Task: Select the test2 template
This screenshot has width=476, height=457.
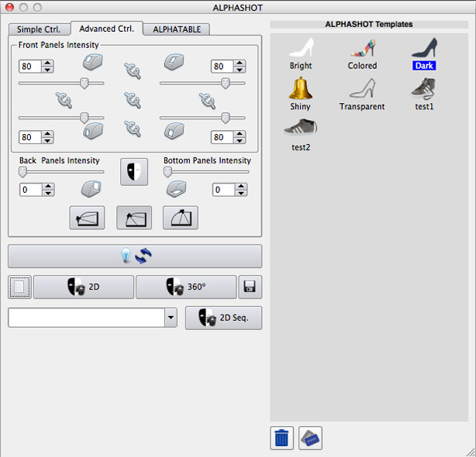Action: click(301, 135)
